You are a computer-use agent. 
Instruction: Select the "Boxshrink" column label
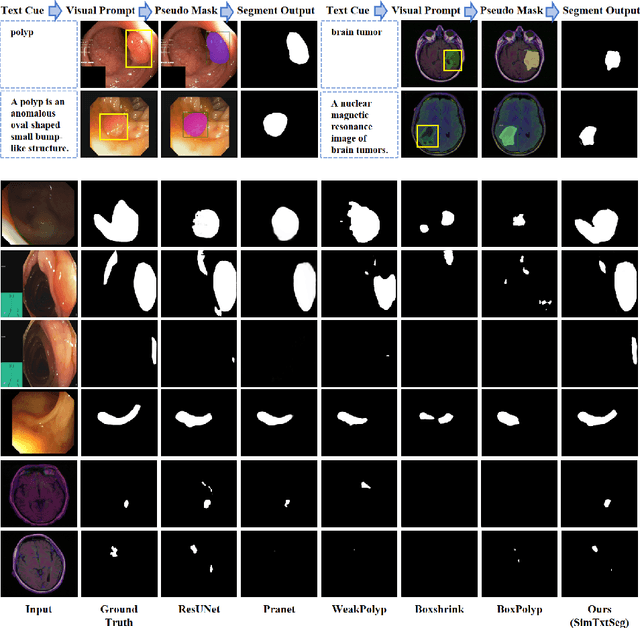click(438, 607)
